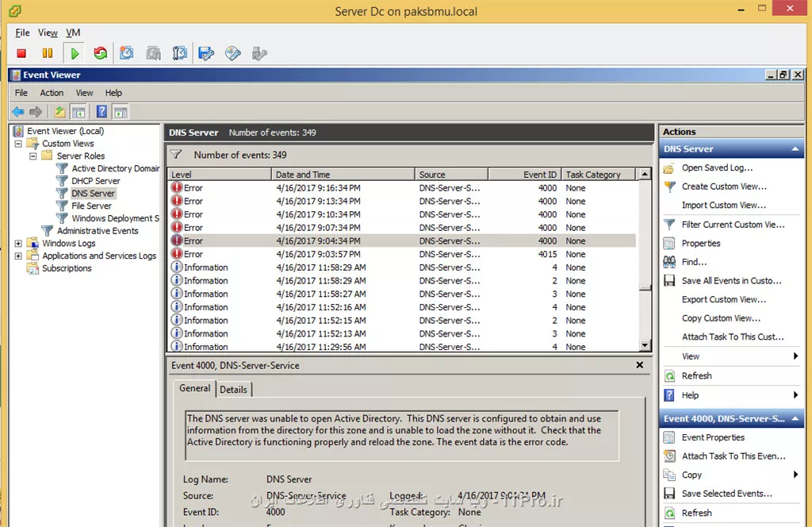Select Information event at 11:52:13 AM

pyautogui.click(x=402, y=333)
